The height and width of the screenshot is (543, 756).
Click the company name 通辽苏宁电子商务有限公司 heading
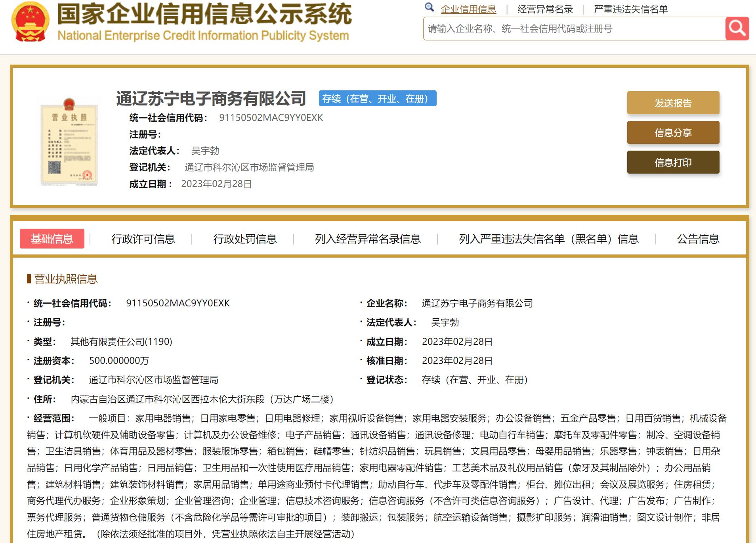tap(210, 98)
